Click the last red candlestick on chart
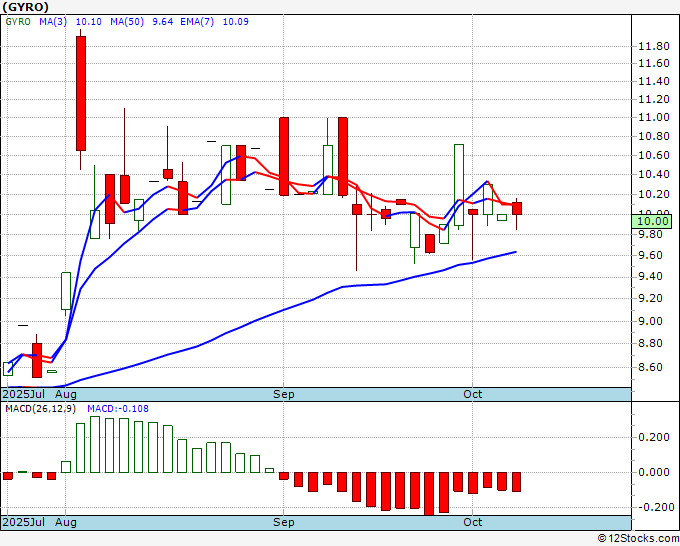The image size is (680, 546). pos(517,209)
